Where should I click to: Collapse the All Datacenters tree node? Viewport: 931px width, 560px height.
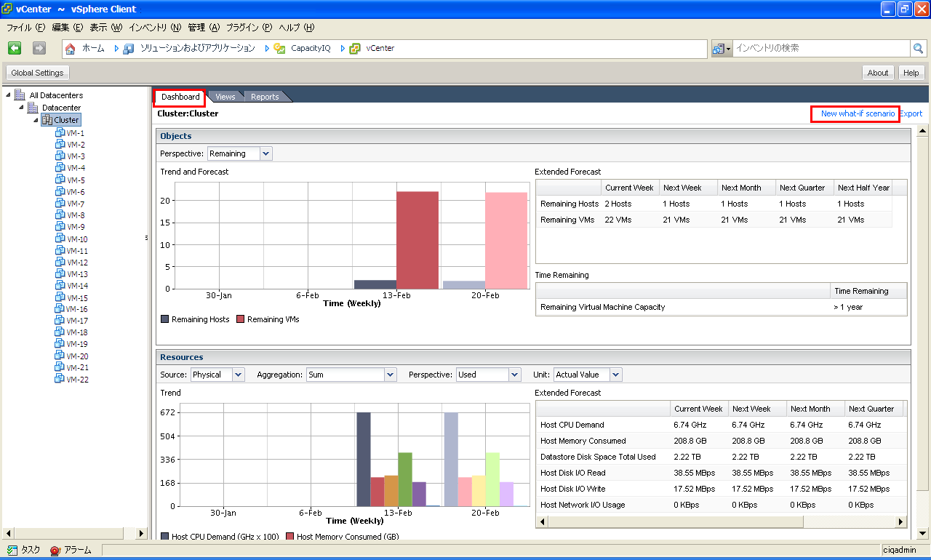click(x=8, y=95)
